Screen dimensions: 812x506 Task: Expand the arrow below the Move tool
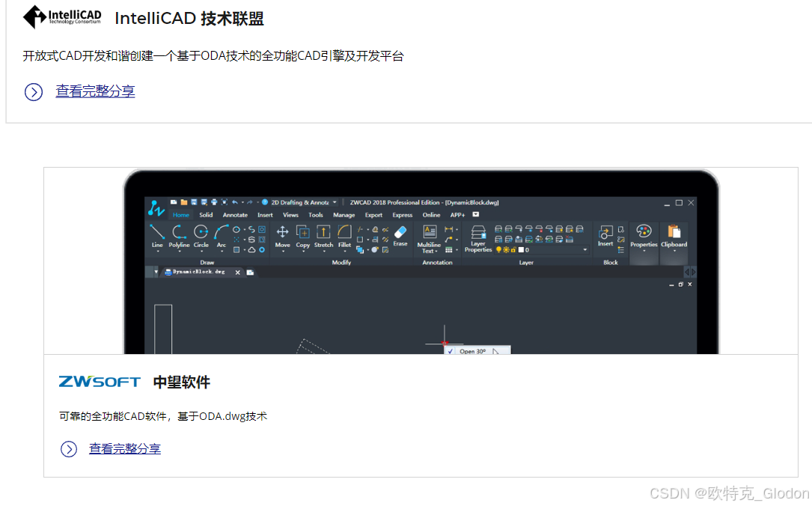[283, 252]
